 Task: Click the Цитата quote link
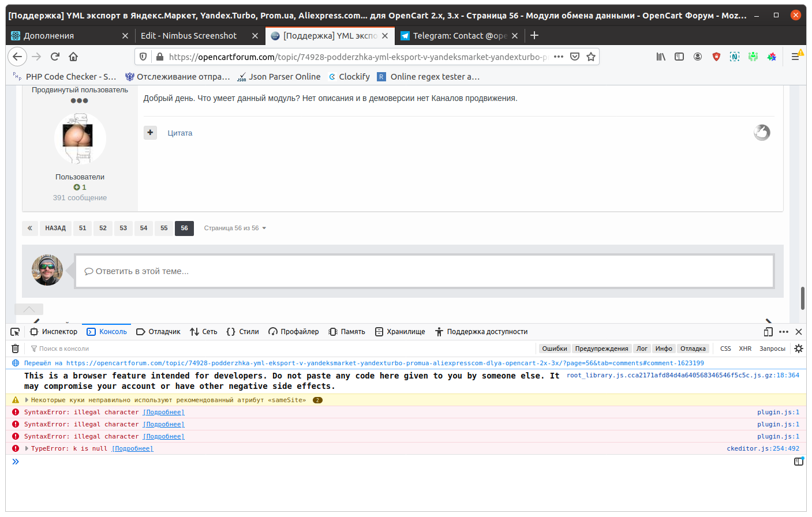180,133
